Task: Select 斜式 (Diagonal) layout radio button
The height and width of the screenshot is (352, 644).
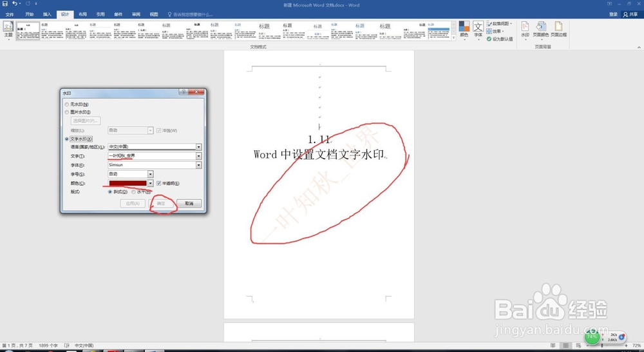Action: tap(109, 192)
